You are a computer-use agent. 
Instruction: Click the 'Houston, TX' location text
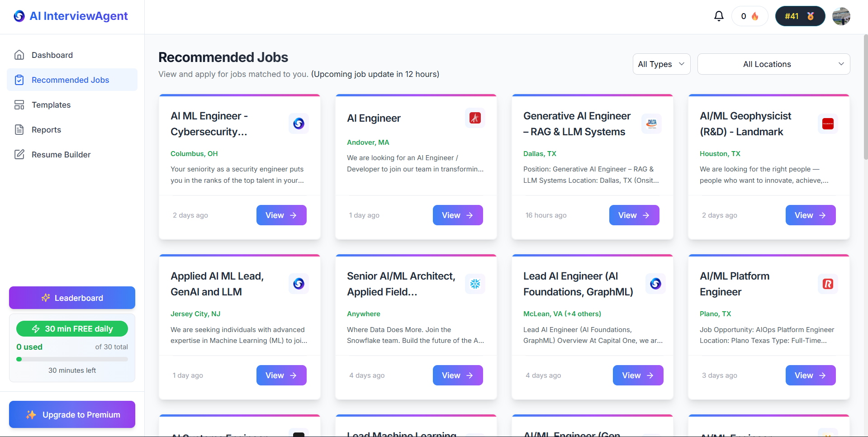(x=720, y=154)
